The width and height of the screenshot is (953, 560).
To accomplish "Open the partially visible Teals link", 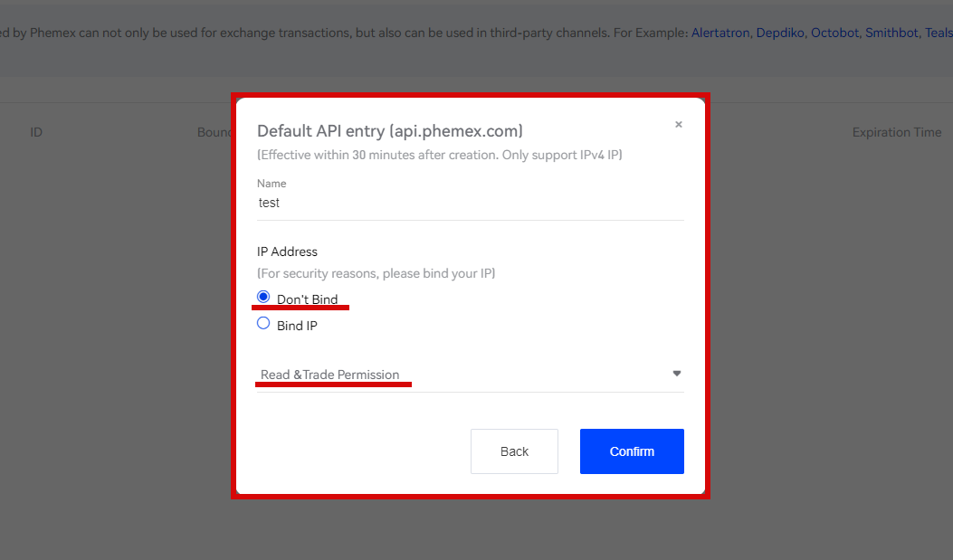I will pos(938,33).
